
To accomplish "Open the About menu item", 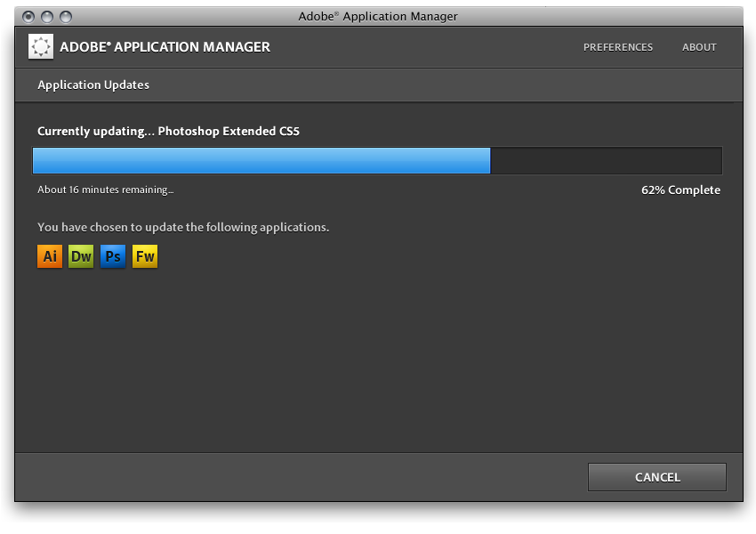I will 699,47.
